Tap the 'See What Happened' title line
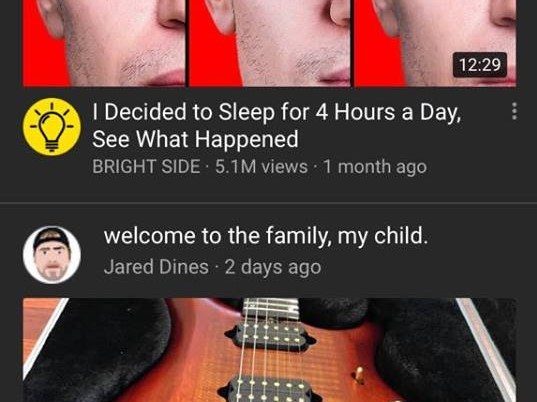Screen dimensions: 537x402 pyautogui.click(x=195, y=139)
